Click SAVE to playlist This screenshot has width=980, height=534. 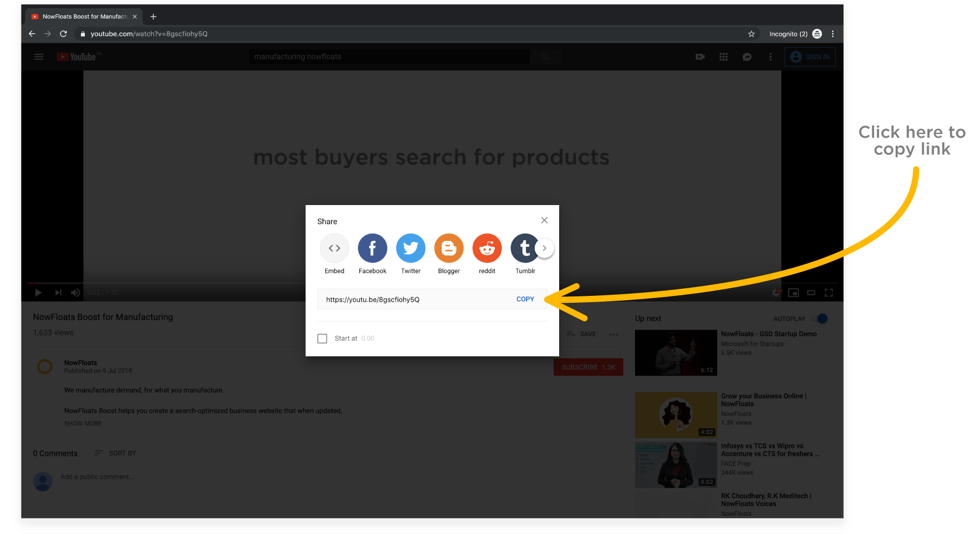click(582, 334)
